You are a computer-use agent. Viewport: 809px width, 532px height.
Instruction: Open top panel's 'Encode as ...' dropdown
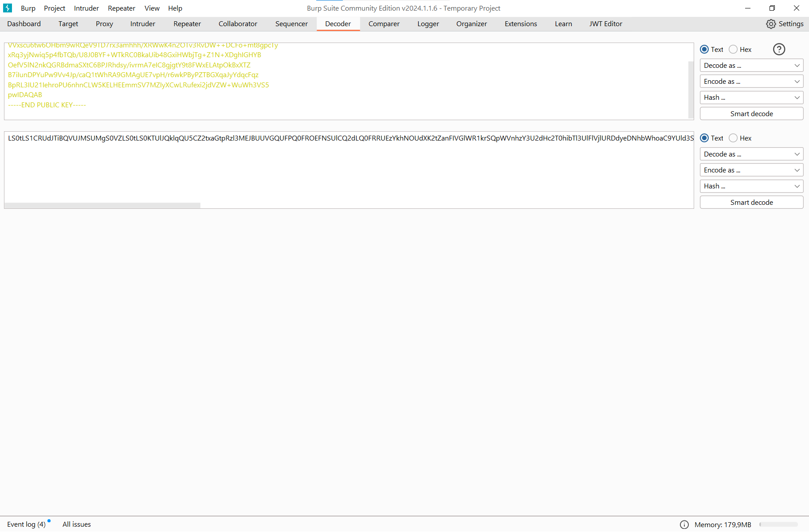[751, 81]
